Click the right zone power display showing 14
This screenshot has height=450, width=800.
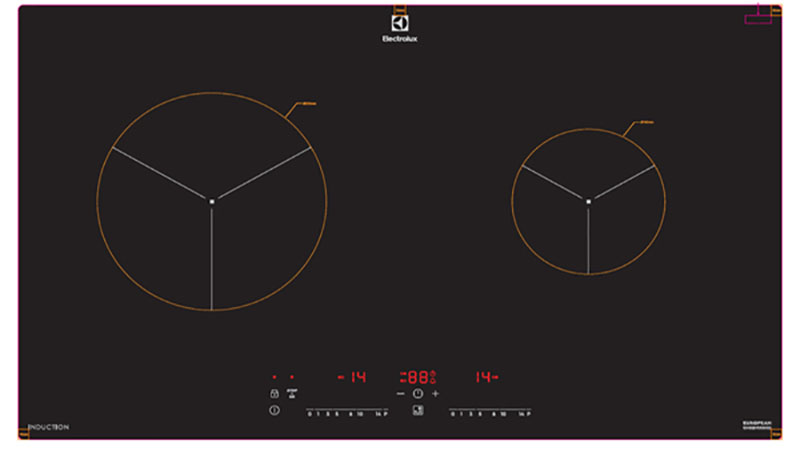click(485, 377)
